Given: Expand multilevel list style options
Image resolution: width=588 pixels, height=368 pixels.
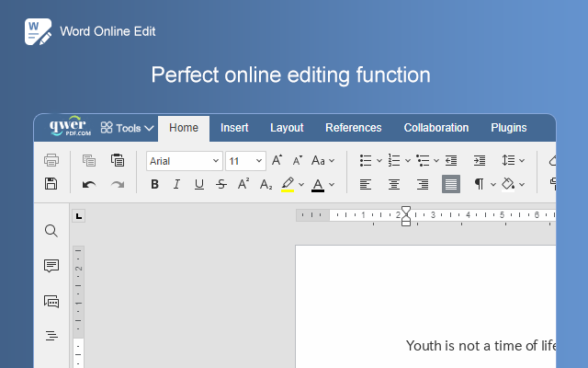Looking at the screenshot, I should pos(436,161).
